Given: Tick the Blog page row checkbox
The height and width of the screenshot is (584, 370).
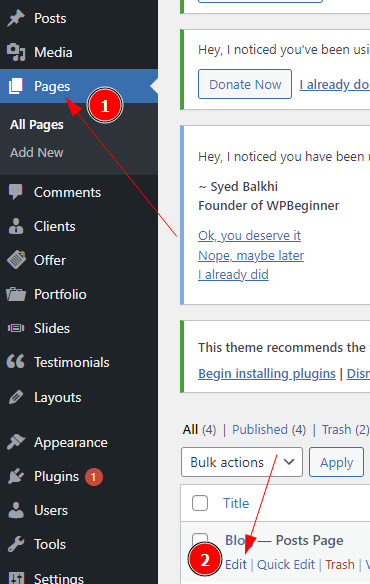Looking at the screenshot, I should click(200, 539).
